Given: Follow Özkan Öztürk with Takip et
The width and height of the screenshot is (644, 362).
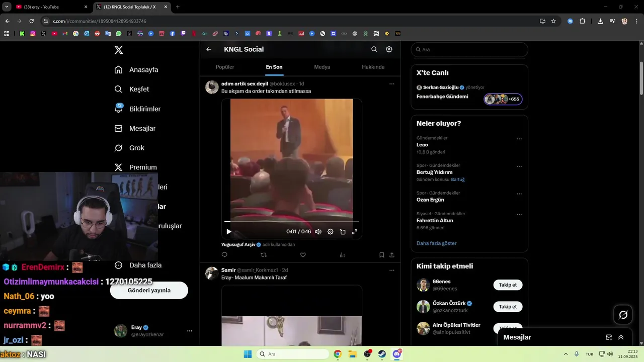Looking at the screenshot, I should pos(508,307).
